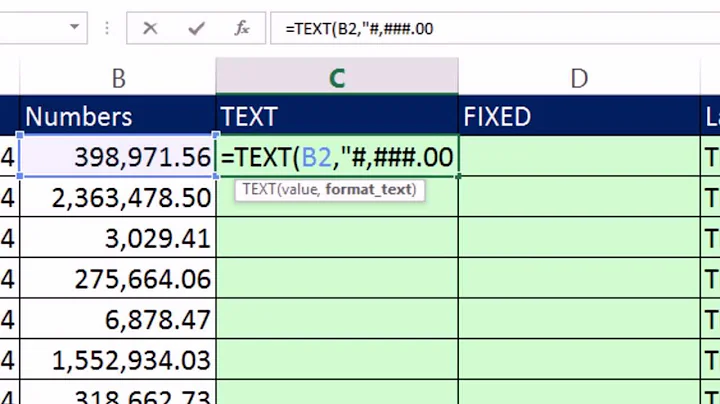
Task: Select the empty cell under the FIXED header
Action: 579,157
